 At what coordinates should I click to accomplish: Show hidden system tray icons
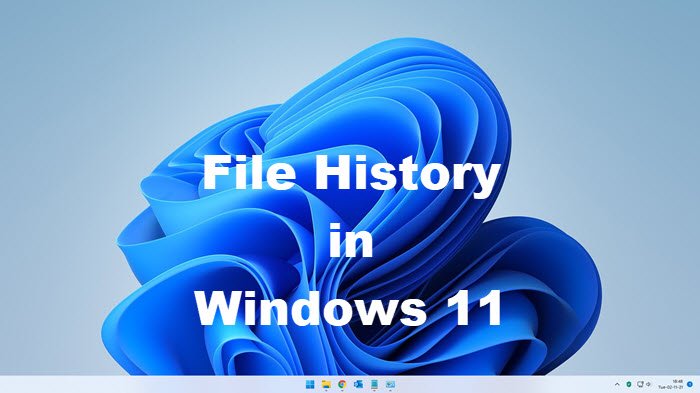[x=617, y=384]
